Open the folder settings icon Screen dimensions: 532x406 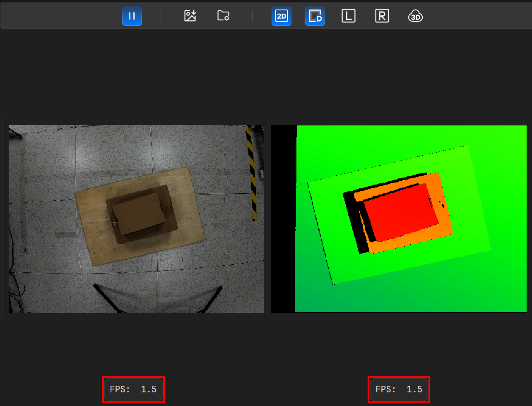pos(223,16)
